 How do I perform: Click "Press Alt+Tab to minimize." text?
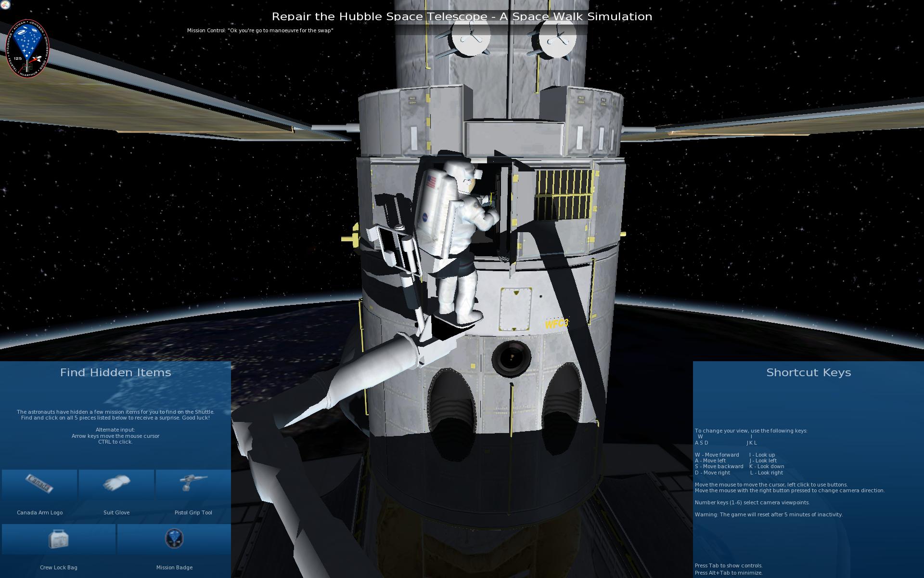[x=729, y=573]
